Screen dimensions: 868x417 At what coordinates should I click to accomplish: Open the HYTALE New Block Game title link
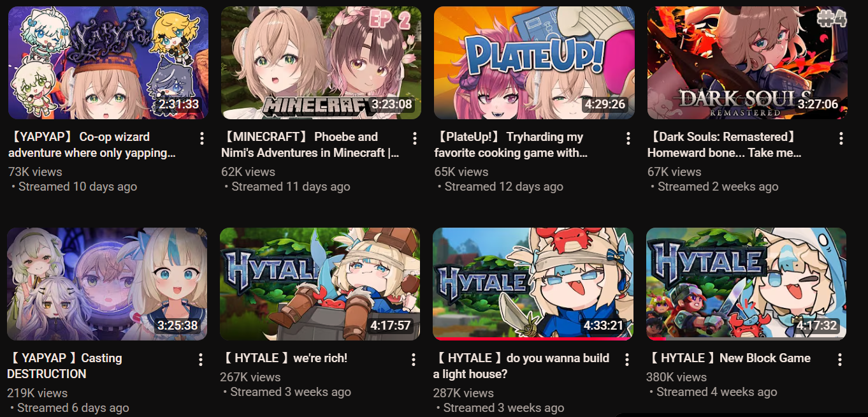pyautogui.click(x=728, y=358)
